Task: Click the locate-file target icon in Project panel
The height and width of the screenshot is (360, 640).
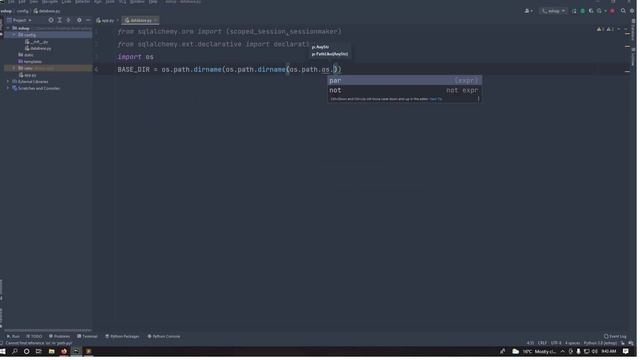Action: pos(51,20)
